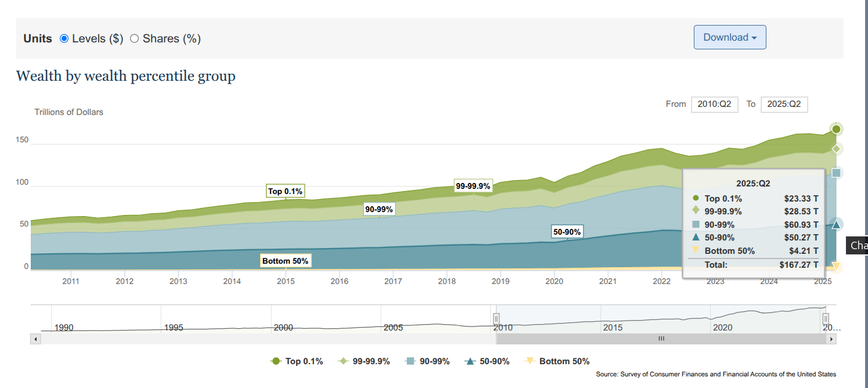Toggle the 50-90% legend series
Screen dimensions: 868x388
tap(488, 361)
